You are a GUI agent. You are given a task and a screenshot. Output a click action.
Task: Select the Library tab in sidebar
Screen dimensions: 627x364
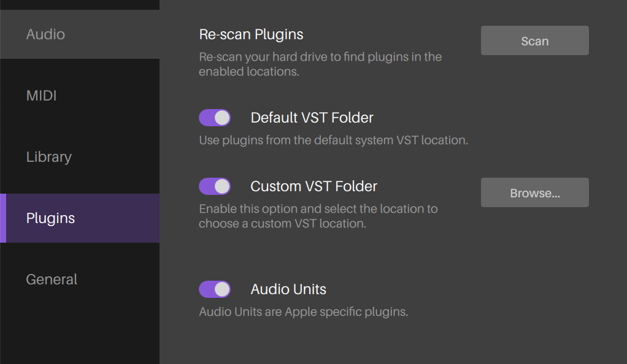point(49,157)
